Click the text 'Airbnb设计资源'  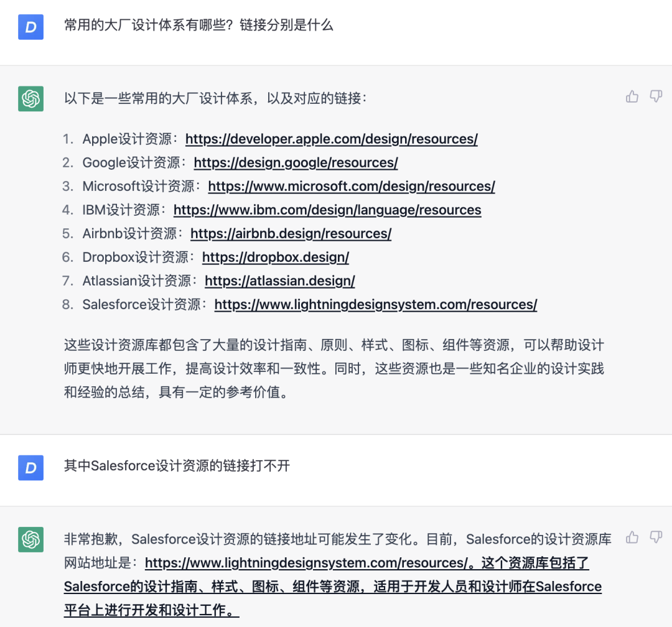point(130,233)
